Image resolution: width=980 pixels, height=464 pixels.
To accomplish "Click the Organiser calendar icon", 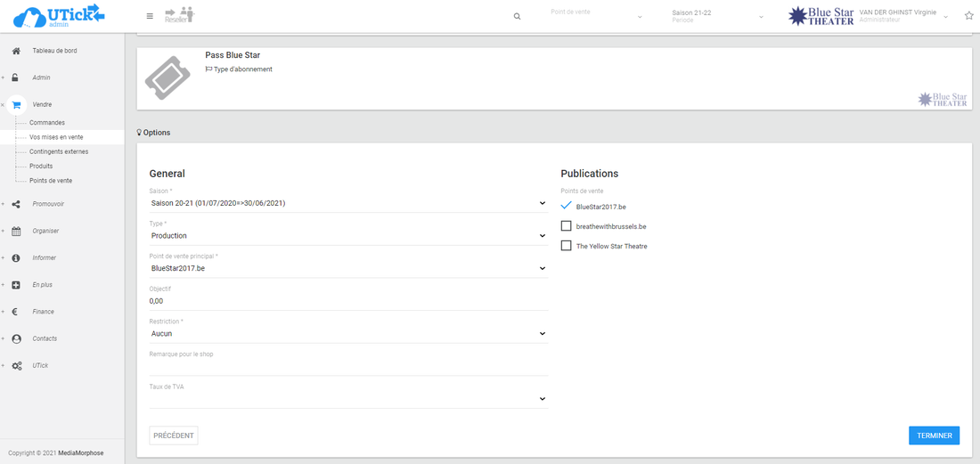I will (x=16, y=231).
